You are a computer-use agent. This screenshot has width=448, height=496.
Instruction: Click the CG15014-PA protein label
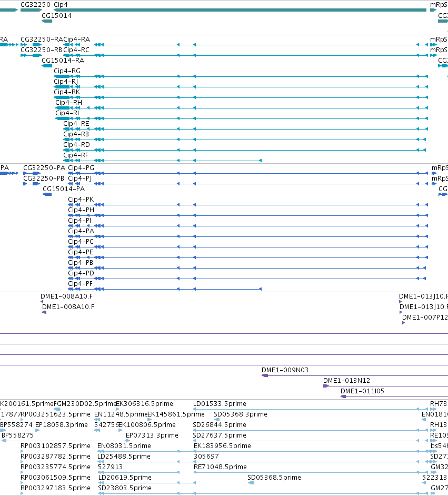(x=64, y=189)
